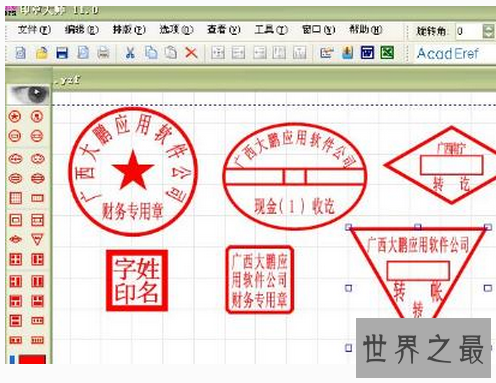Open the 工具(T) menu
This screenshot has width=496, height=383.
(271, 30)
